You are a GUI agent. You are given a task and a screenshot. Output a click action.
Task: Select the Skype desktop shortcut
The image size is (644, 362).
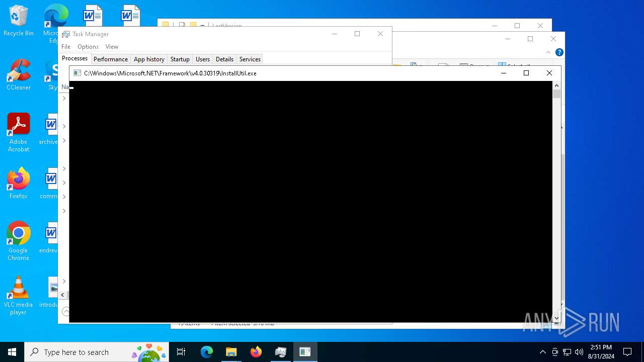[x=52, y=75]
